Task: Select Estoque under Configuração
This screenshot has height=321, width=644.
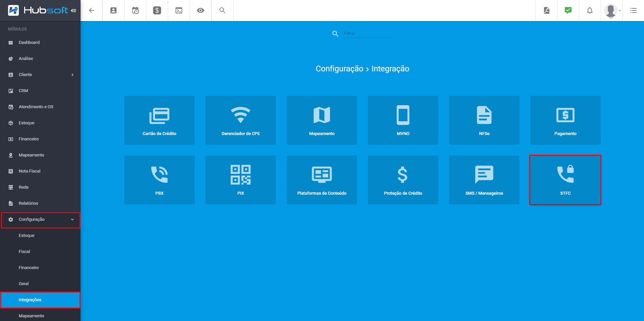Action: pos(40,236)
